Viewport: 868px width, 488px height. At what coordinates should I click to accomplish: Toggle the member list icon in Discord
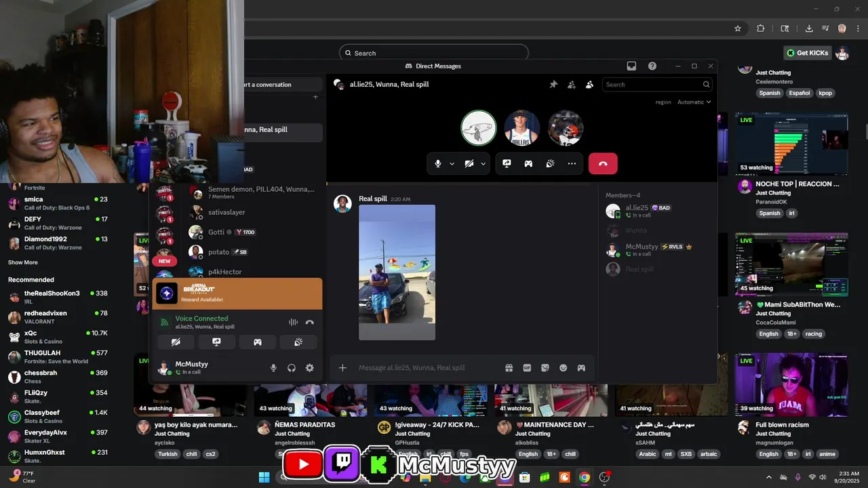[589, 85]
